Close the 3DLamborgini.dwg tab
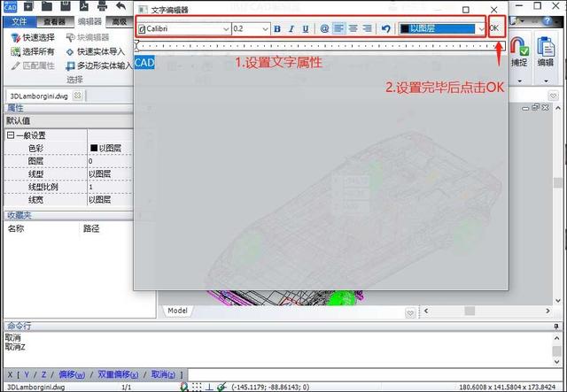This screenshot has width=567, height=392. click(x=77, y=96)
